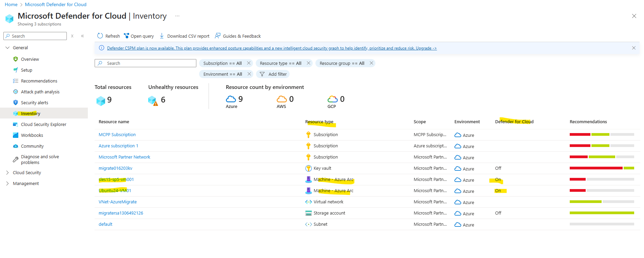Click the Virtual network type icon

tap(308, 202)
